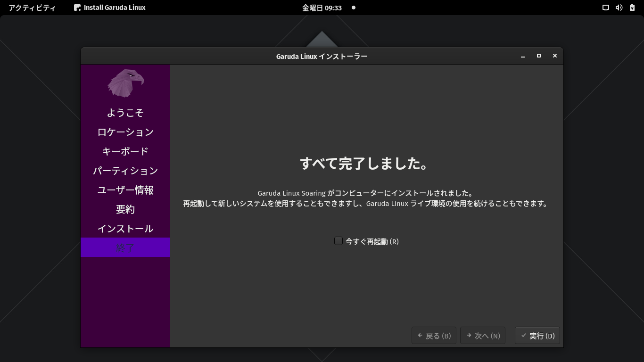The height and width of the screenshot is (362, 644).
Task: Click the screen display icon in top bar
Action: tap(606, 8)
